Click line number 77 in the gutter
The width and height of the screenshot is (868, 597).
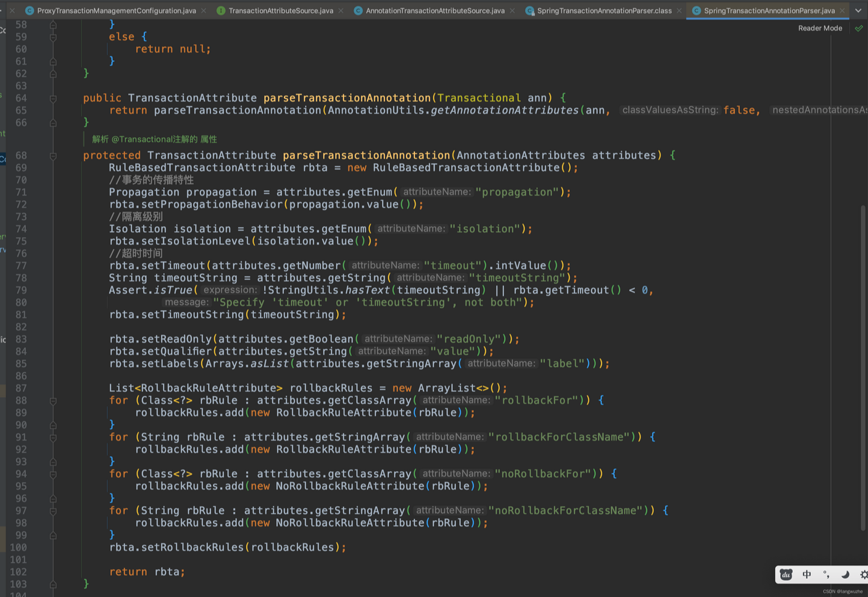(21, 265)
